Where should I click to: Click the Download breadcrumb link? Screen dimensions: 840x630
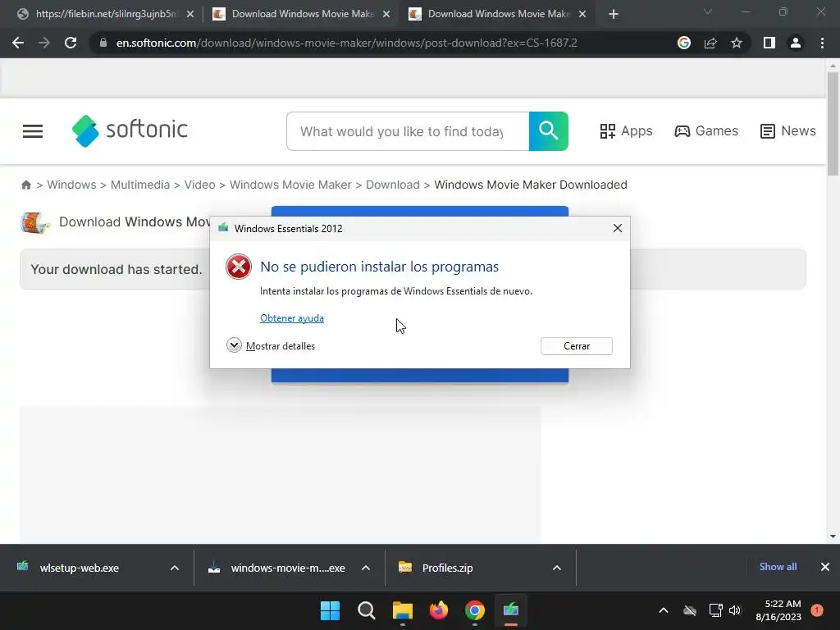393,185
